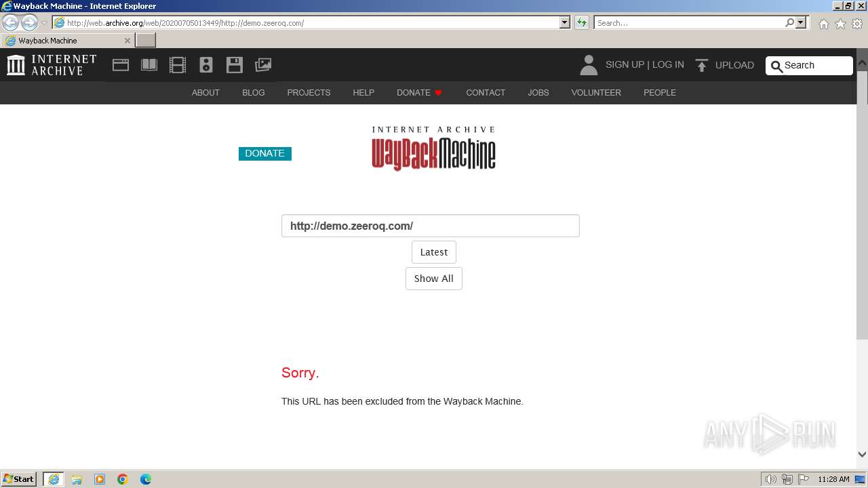Open the media player taskbar icon
This screenshot has height=488, width=868.
[x=100, y=479]
